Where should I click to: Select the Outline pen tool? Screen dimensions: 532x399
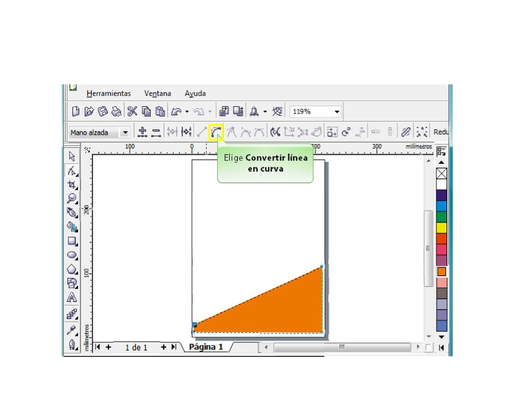click(72, 345)
